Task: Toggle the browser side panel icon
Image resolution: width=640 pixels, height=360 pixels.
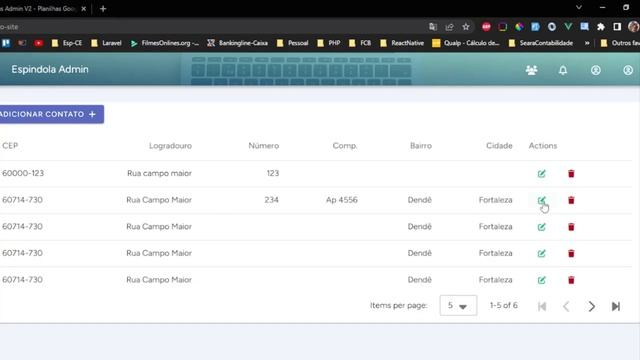Action: coord(617,27)
